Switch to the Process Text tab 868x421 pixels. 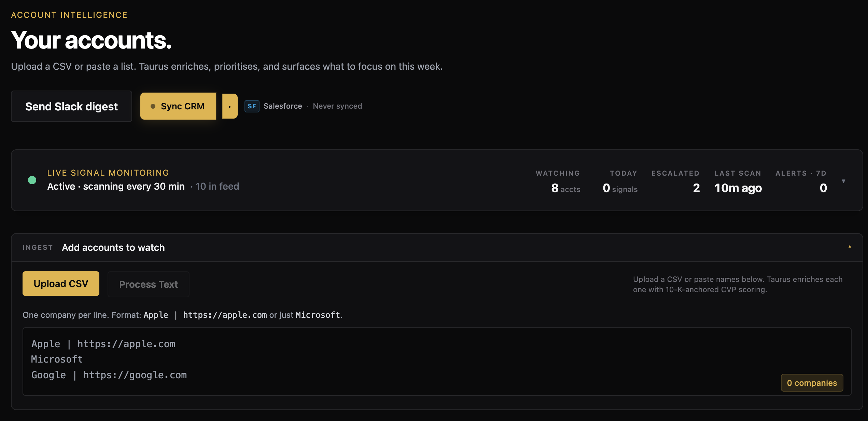[149, 284]
